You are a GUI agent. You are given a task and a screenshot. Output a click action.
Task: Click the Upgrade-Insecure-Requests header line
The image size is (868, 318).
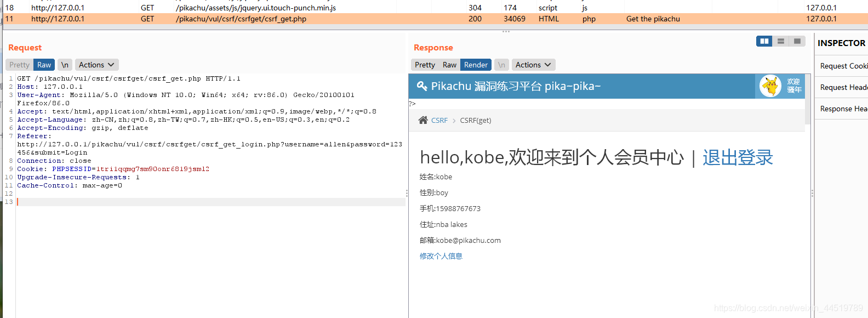pyautogui.click(x=78, y=177)
